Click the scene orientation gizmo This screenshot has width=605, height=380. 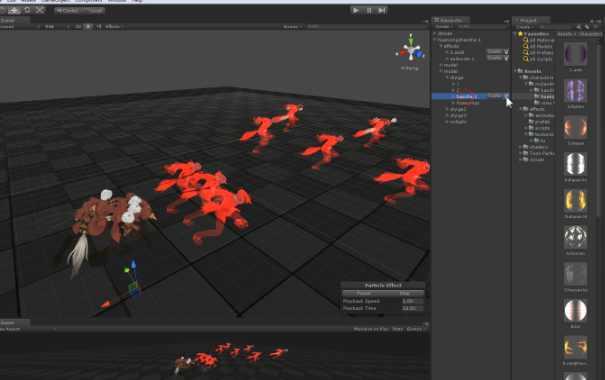(411, 49)
